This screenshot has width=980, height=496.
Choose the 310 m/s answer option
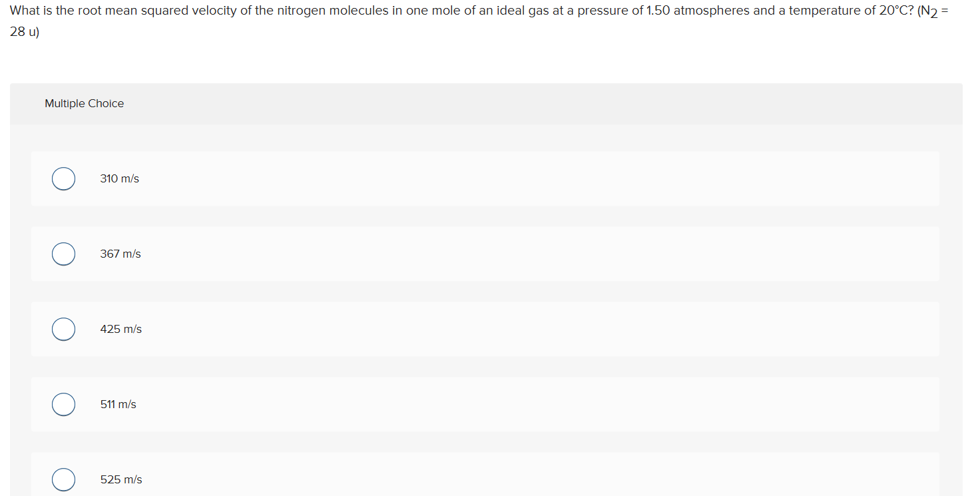[119, 178]
